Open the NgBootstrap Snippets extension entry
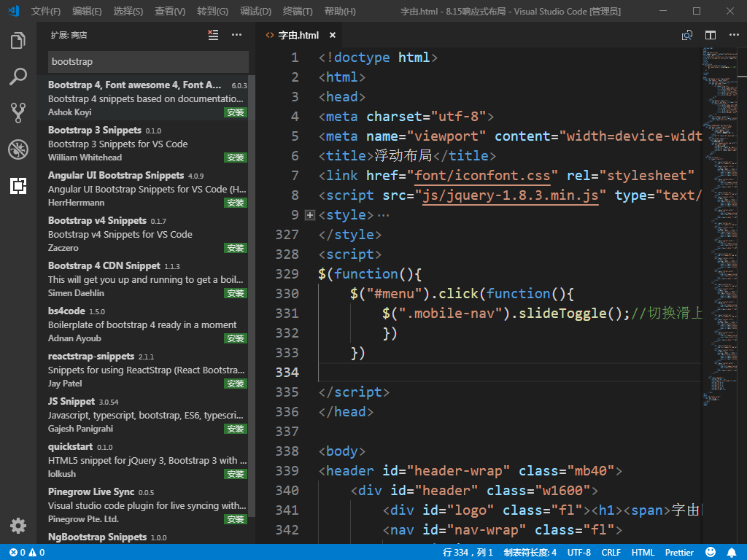The width and height of the screenshot is (747, 560). click(x=146, y=537)
